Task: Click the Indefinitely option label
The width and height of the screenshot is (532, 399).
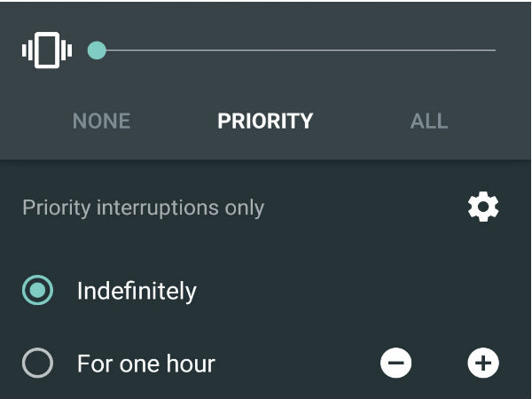Action: 137,291
